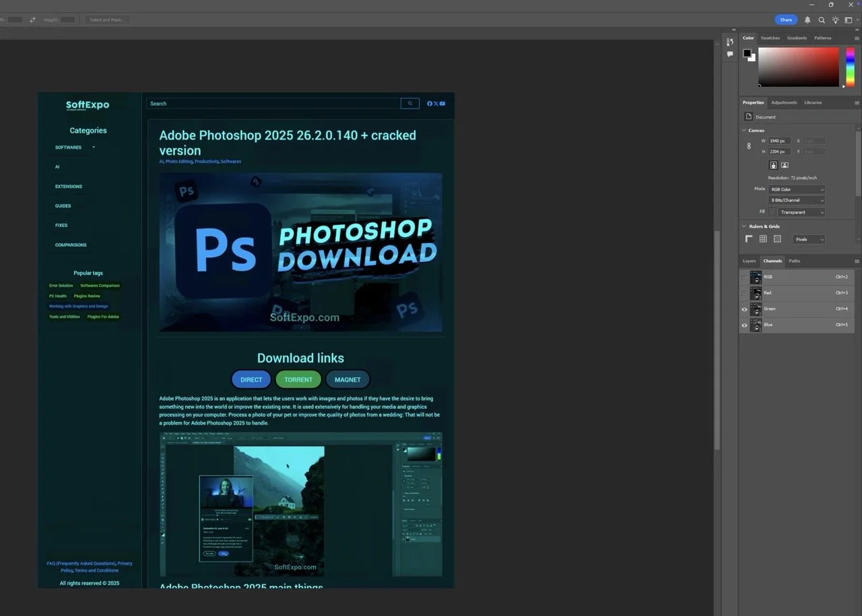This screenshot has height=616, width=862.
Task: Click the grid icon in Rulers & Grids
Action: 763,238
